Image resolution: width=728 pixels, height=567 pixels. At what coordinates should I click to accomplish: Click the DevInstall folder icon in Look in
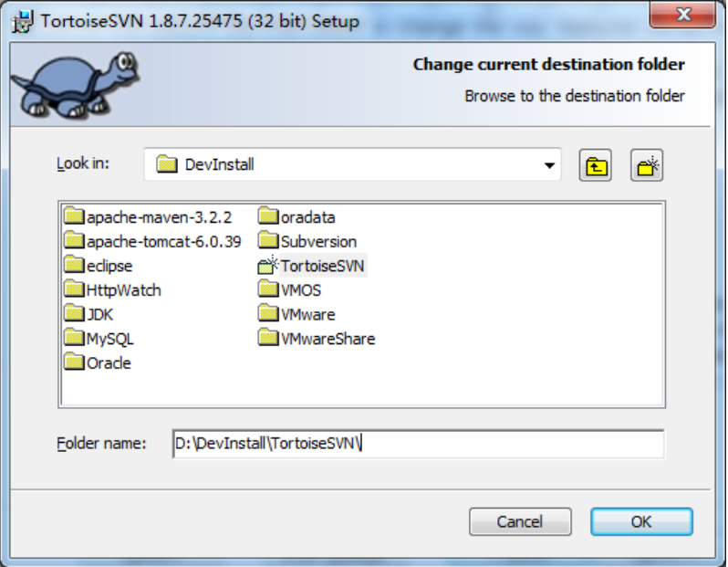coord(167,164)
